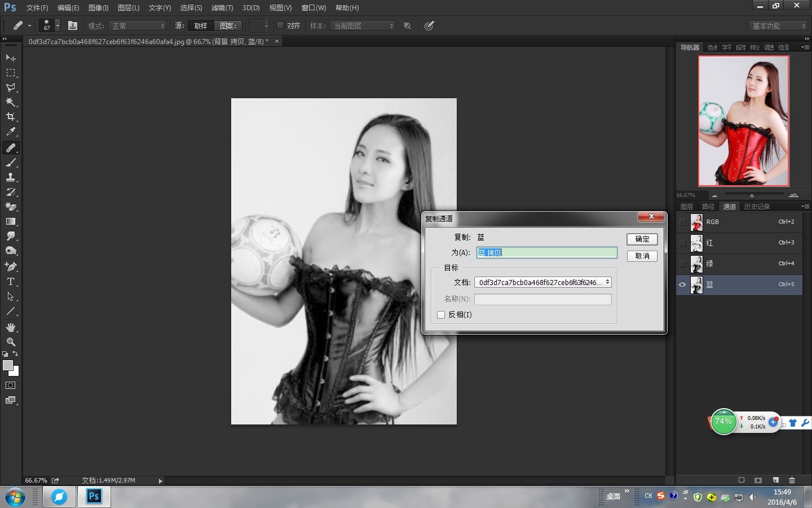Select the Brush tool
This screenshot has height=508, width=812.
pos(11,163)
